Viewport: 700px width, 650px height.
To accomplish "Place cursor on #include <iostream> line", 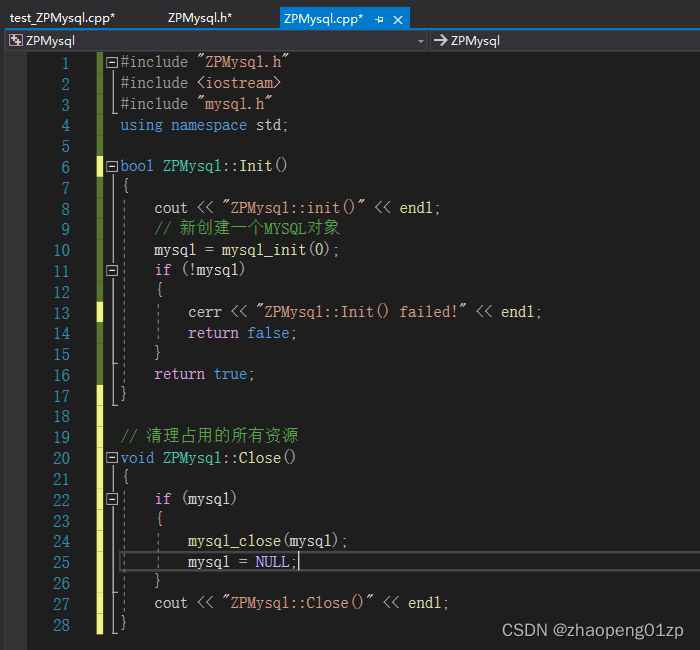I will (x=200, y=83).
